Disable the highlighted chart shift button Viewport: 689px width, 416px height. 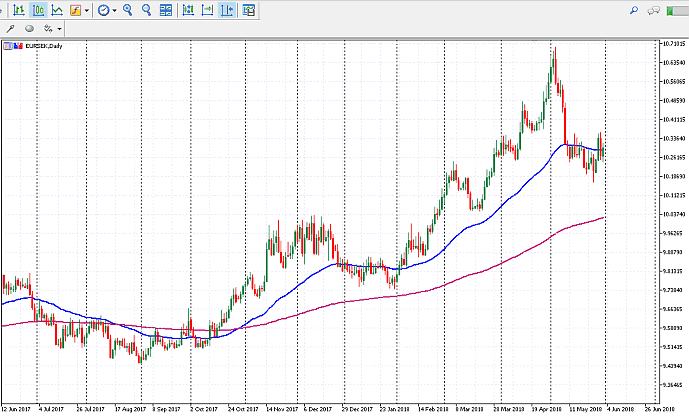[x=227, y=10]
